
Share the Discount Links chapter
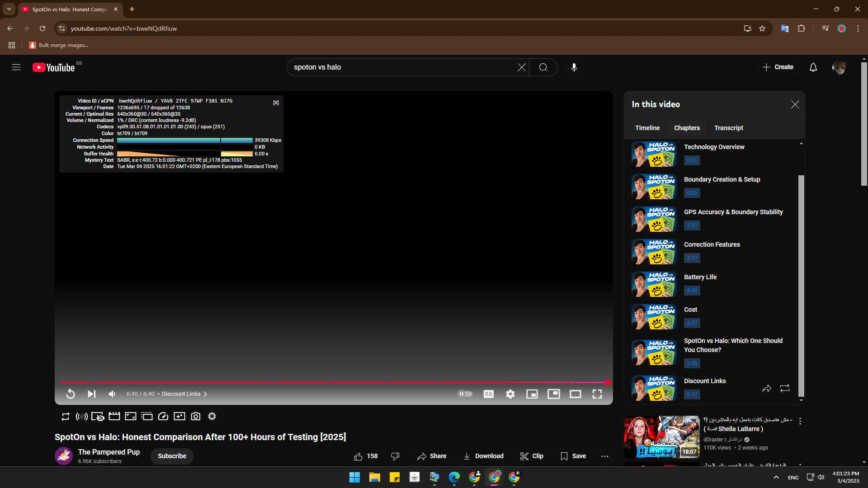[x=767, y=389]
